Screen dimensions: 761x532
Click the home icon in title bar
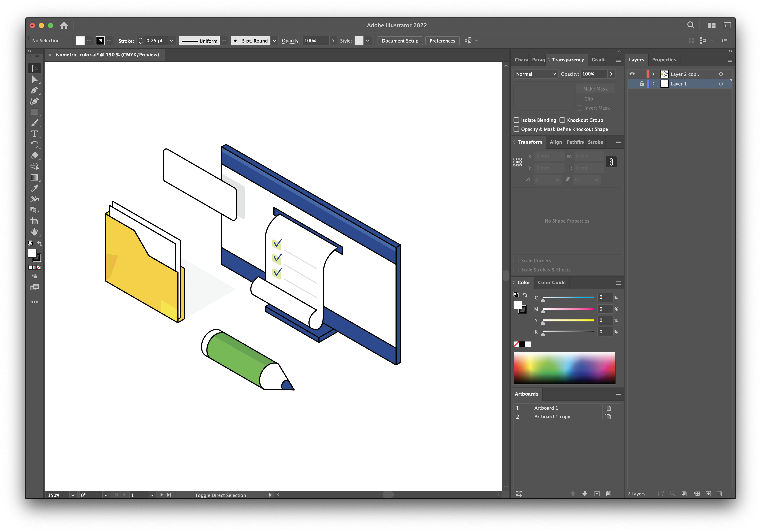click(64, 25)
